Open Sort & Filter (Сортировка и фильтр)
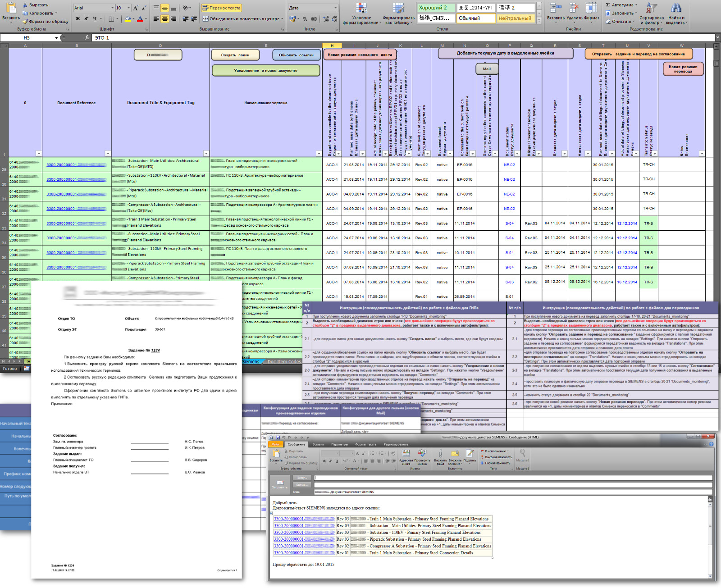 tap(651, 14)
